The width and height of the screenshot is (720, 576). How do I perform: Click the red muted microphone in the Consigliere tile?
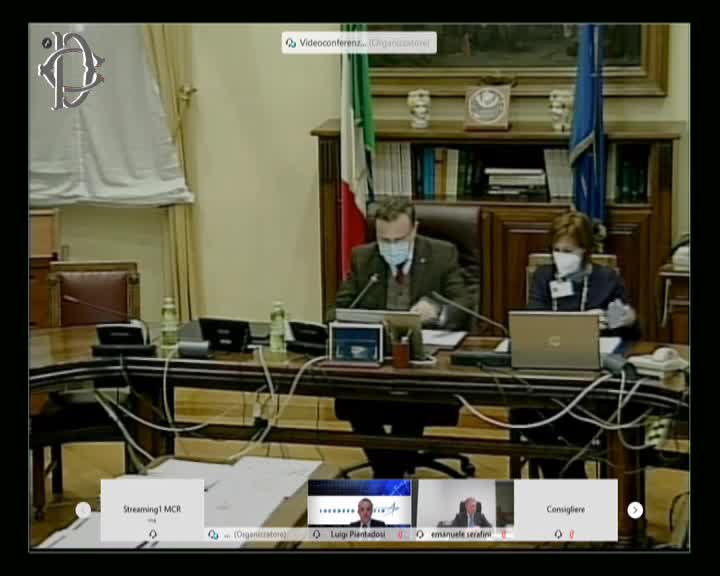(x=572, y=534)
